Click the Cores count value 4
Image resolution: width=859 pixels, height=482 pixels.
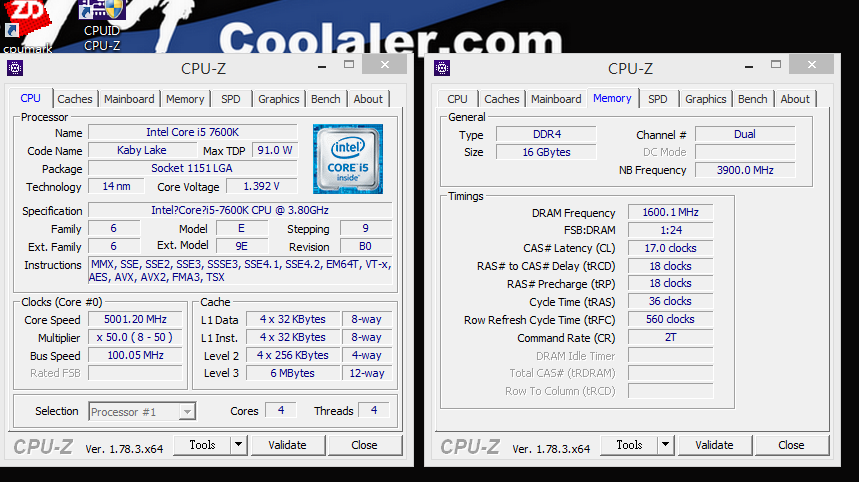click(281, 410)
